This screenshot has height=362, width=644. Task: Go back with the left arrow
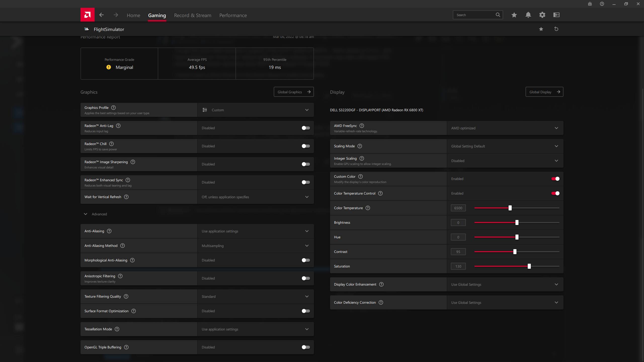click(101, 15)
